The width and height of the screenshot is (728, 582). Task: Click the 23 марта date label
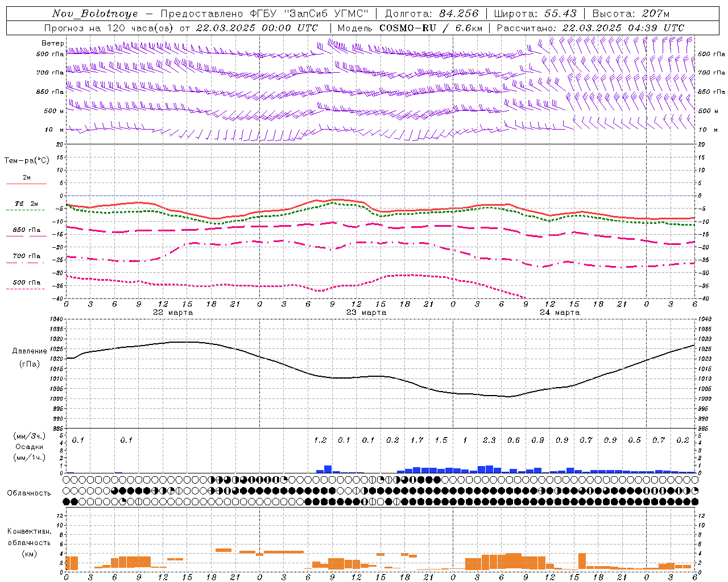tap(366, 313)
